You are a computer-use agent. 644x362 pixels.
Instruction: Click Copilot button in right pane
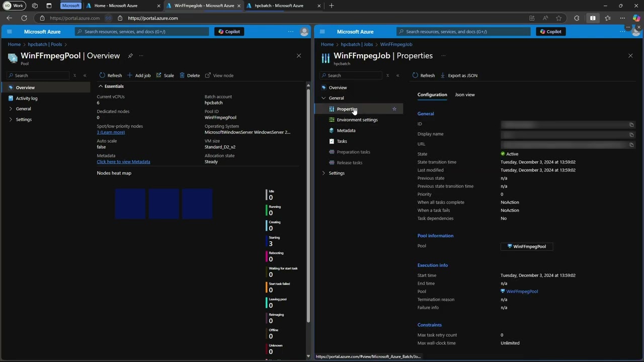click(x=551, y=32)
